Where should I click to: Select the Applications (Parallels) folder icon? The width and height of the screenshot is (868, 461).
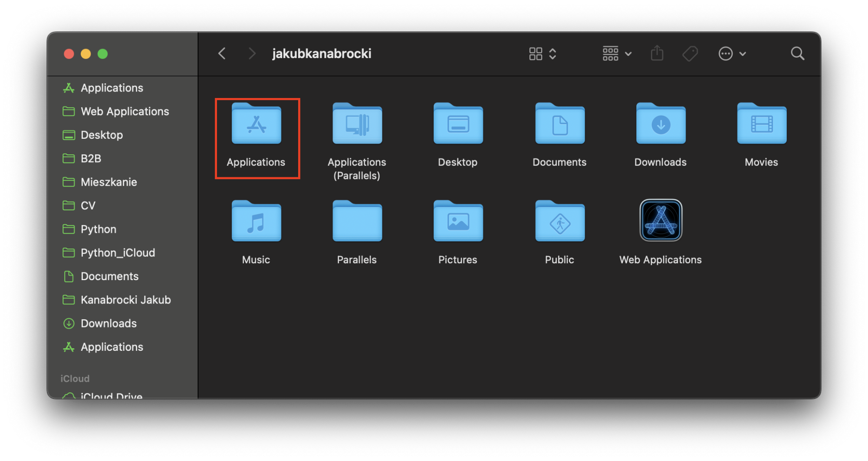[x=357, y=124]
